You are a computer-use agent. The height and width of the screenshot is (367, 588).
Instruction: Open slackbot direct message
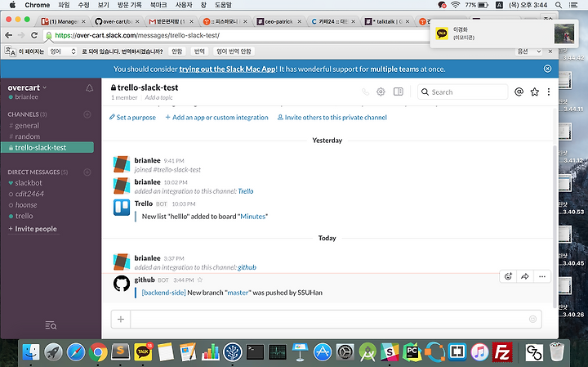[x=29, y=183]
